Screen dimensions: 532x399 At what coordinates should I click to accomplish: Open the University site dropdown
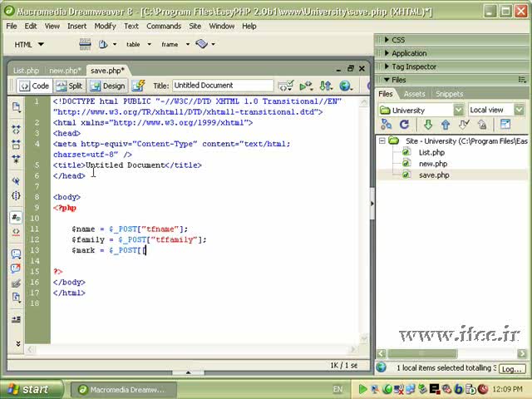pos(421,110)
